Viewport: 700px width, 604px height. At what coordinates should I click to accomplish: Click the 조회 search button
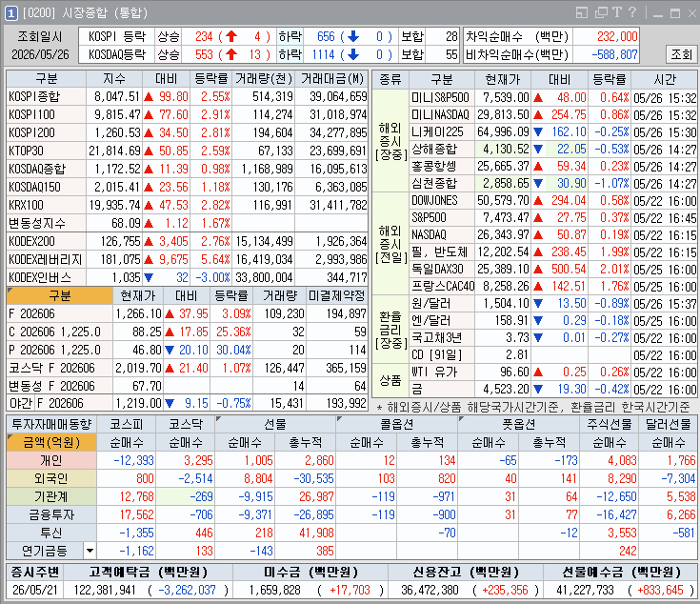pyautogui.click(x=681, y=54)
